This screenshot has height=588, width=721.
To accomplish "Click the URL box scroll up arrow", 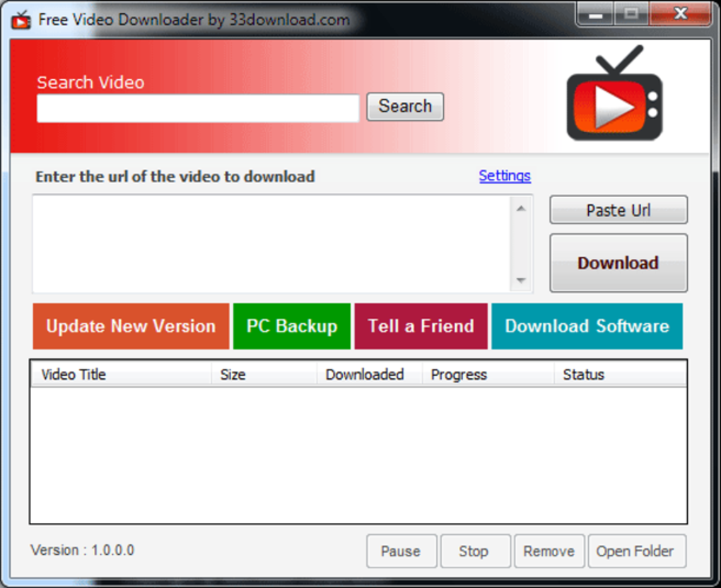I will (x=521, y=208).
